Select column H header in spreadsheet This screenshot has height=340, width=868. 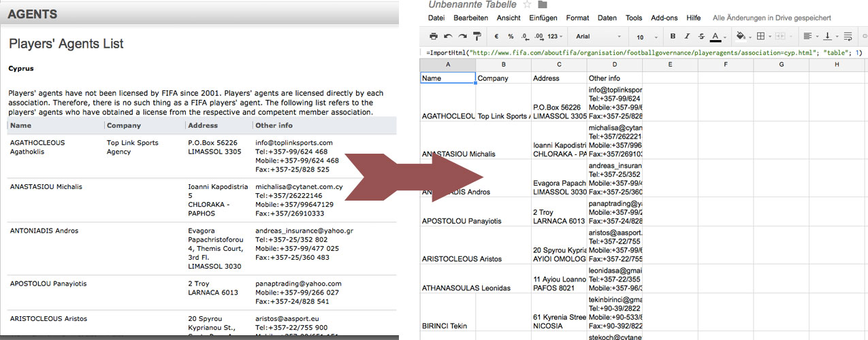[837, 65]
